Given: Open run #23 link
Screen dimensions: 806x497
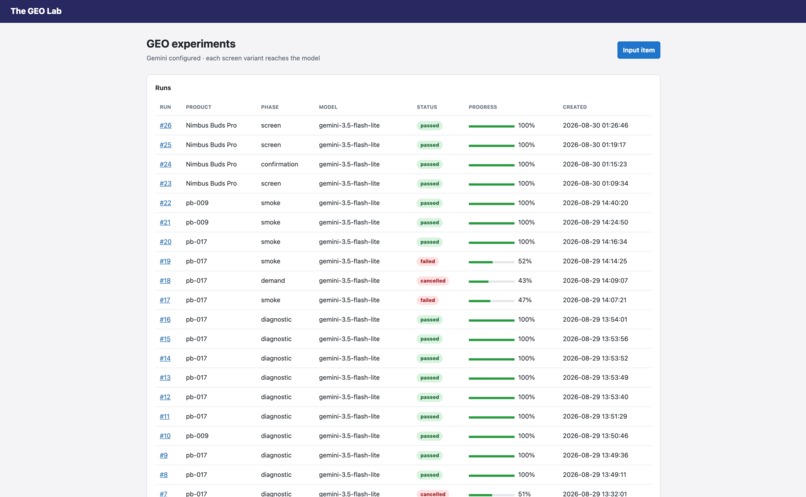Looking at the screenshot, I should 165,183.
